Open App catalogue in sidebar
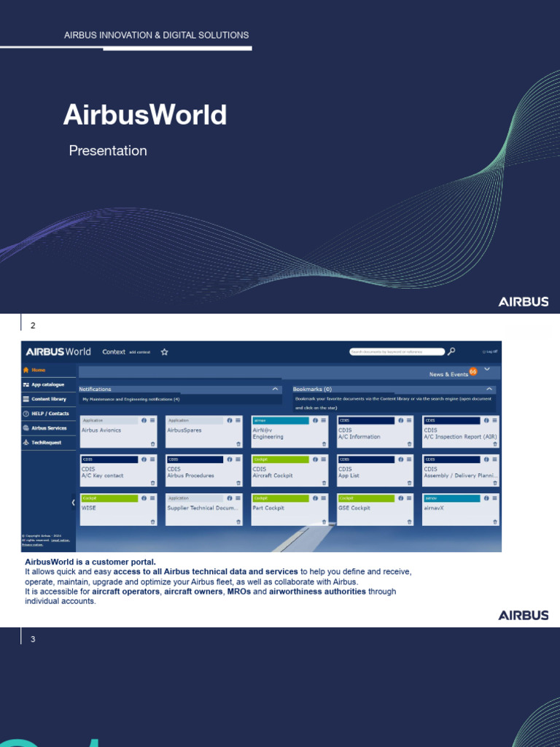The image size is (560, 747). click(x=48, y=384)
